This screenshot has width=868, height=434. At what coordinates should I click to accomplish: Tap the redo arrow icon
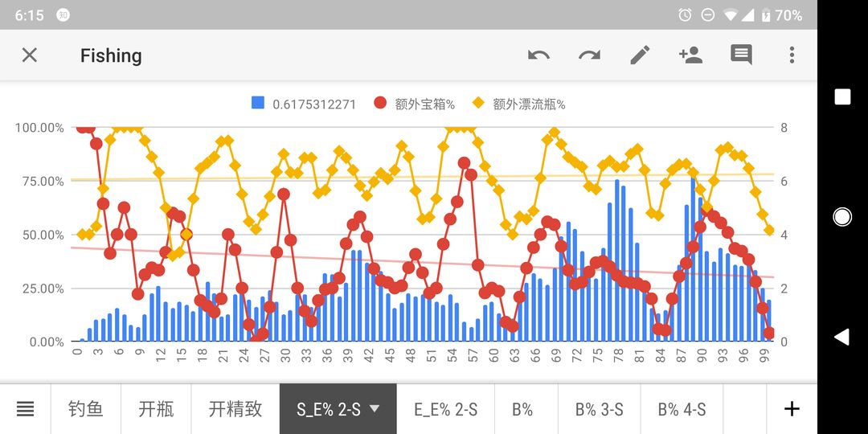(x=590, y=55)
